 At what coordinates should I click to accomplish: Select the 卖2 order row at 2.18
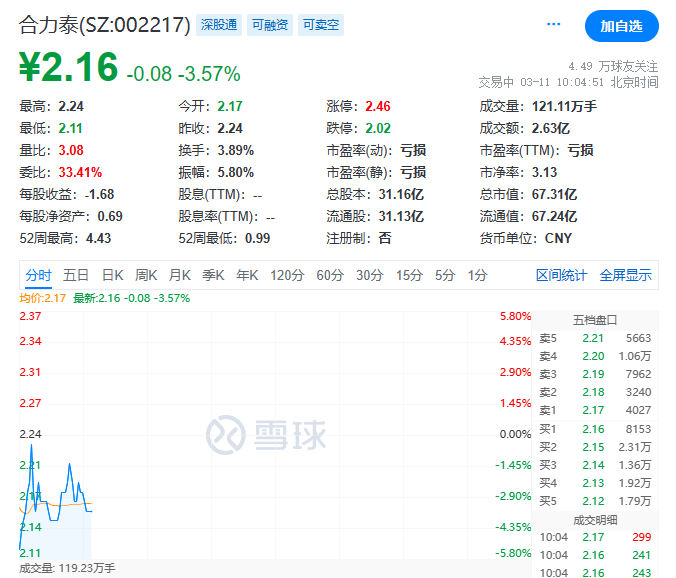[x=595, y=392]
